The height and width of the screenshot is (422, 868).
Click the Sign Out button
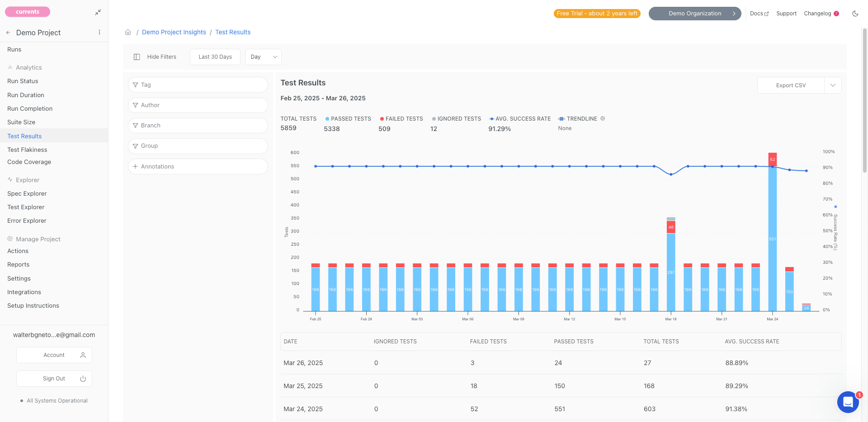54,379
